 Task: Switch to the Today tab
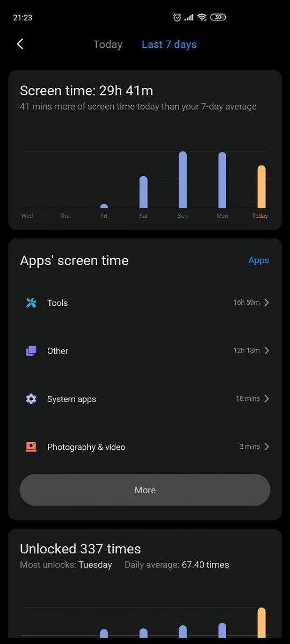coord(108,45)
